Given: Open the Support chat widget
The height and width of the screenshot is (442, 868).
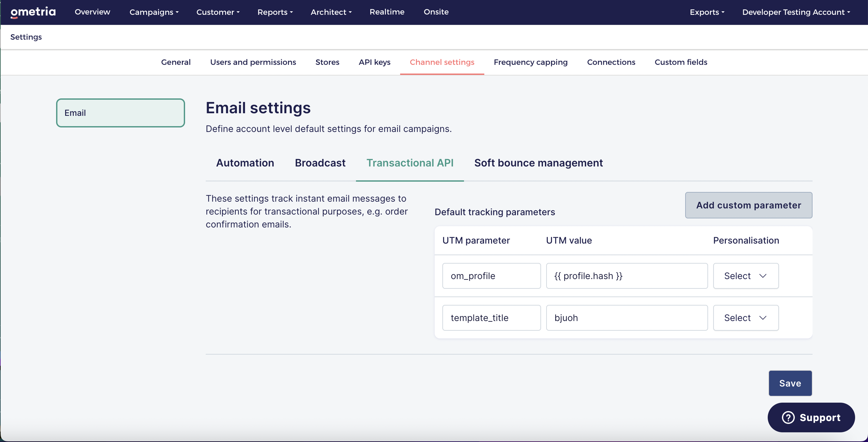Looking at the screenshot, I should (811, 417).
